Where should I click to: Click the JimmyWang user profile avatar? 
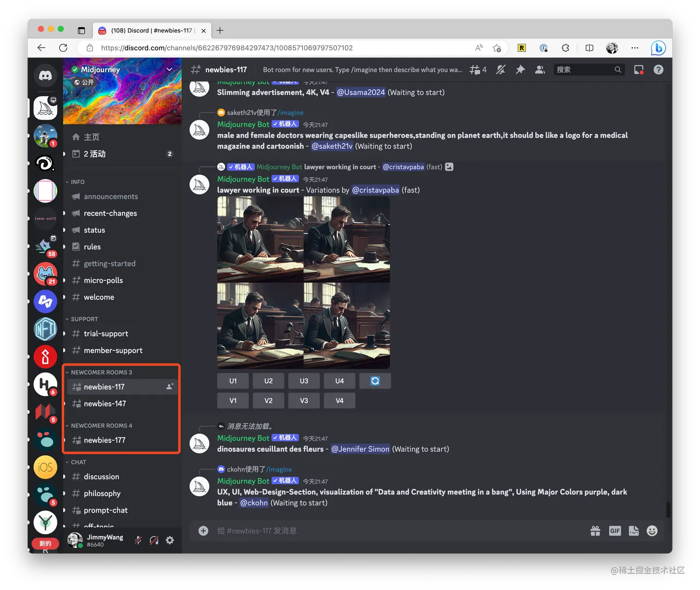[x=75, y=540]
